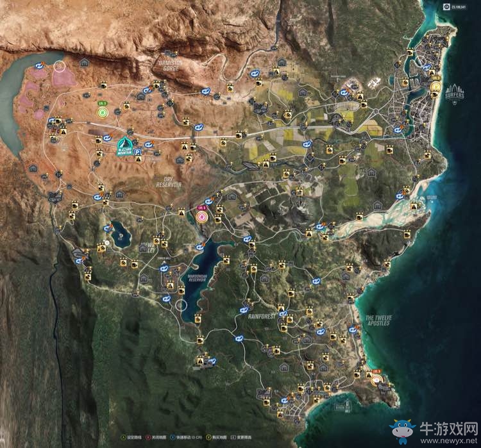Click the Rainforest region label
The image size is (481, 448).
click(x=262, y=317)
